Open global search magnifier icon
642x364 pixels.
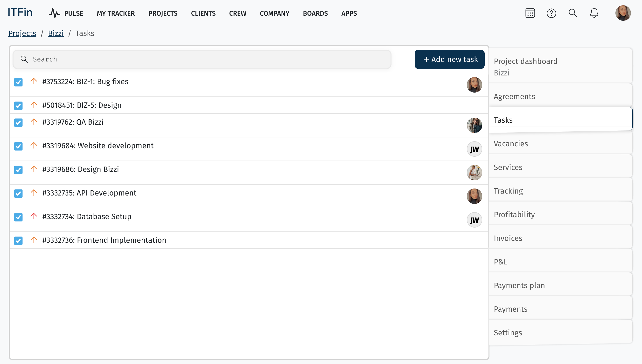click(x=573, y=13)
